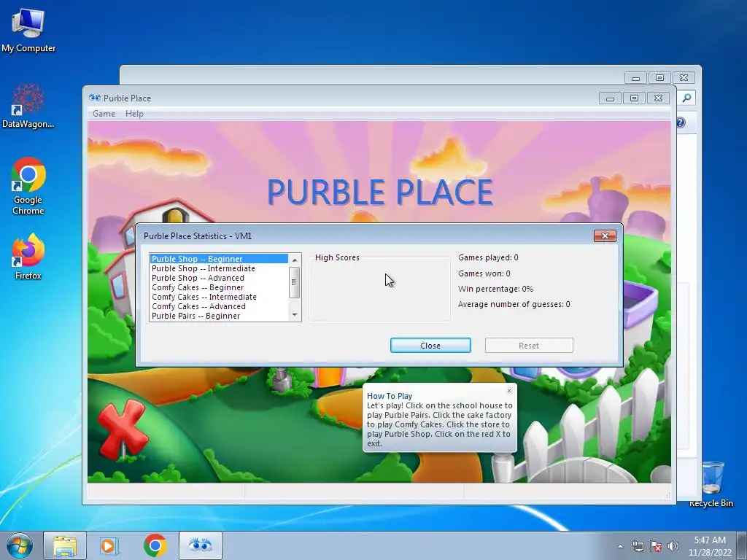Image resolution: width=747 pixels, height=560 pixels.
Task: Click the game list scrollbar thumb
Action: [x=295, y=282]
